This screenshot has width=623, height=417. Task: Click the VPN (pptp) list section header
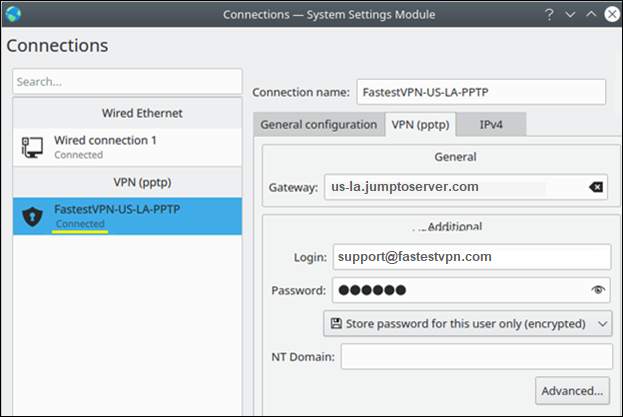pos(127,182)
